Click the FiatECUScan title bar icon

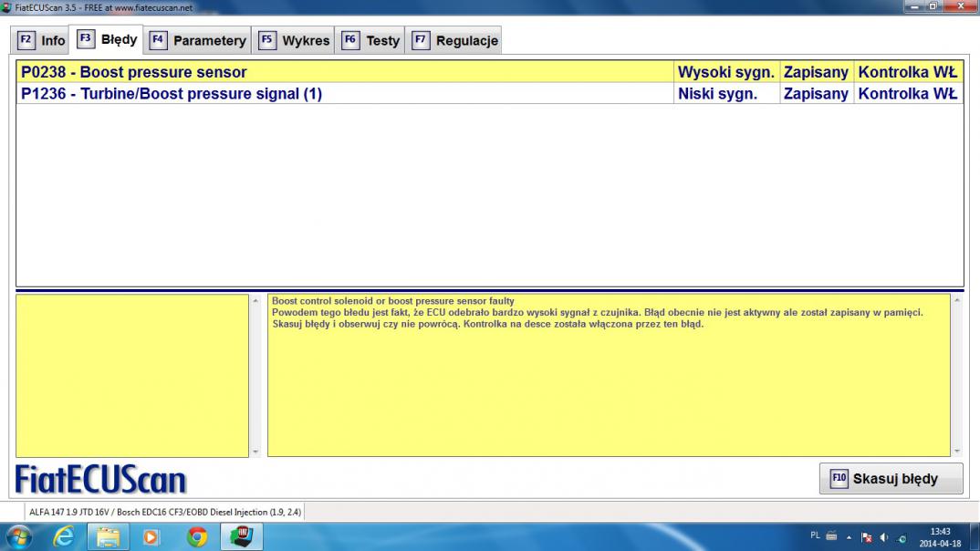coord(7,7)
